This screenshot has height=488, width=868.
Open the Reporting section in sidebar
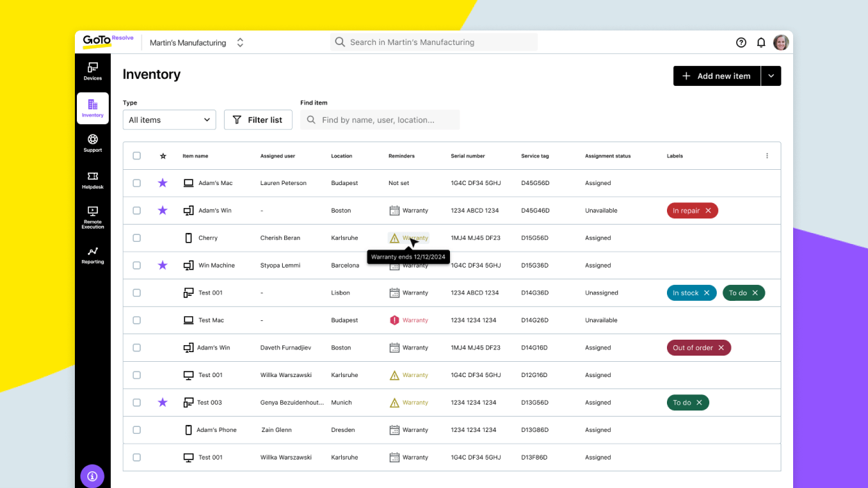tap(92, 255)
